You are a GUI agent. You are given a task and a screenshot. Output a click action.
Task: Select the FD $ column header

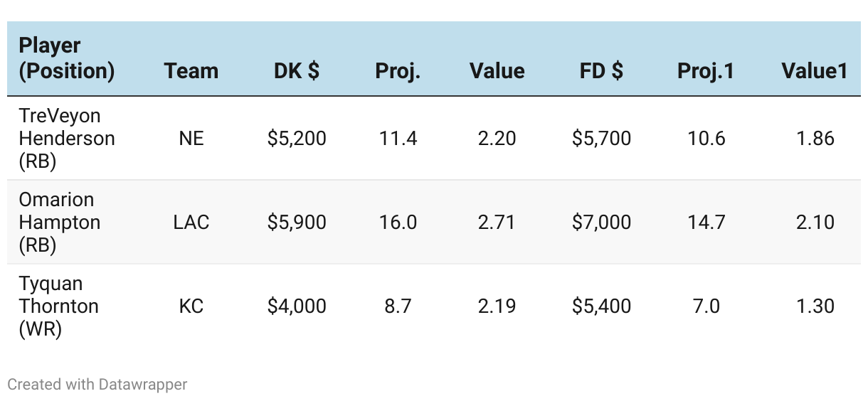(601, 70)
